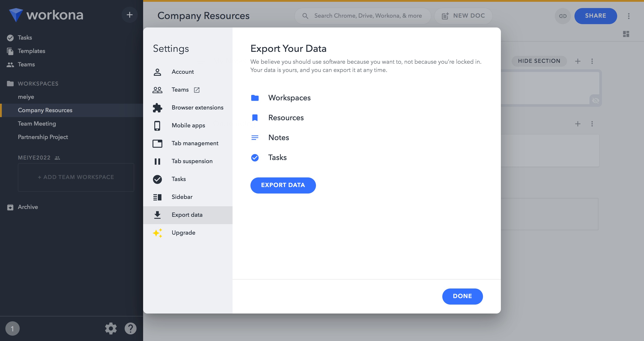The width and height of the screenshot is (644, 341).
Task: Select the Team Meeting workspace
Action: coord(37,124)
